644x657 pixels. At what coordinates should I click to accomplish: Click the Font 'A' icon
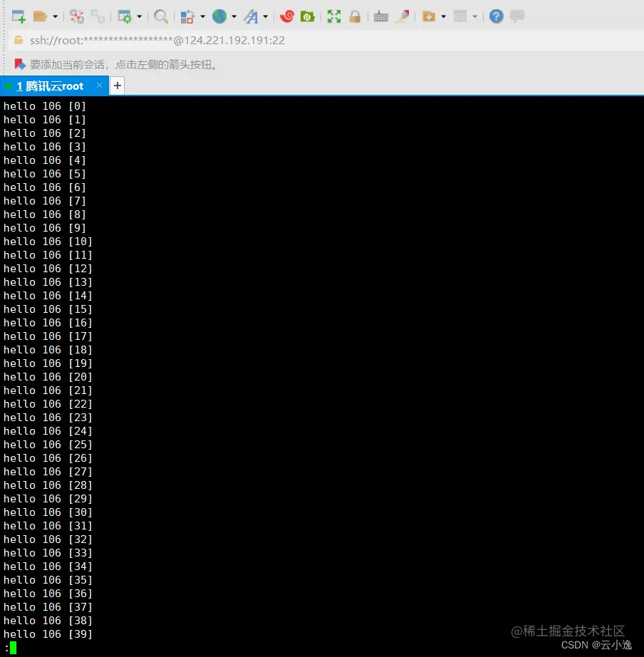251,17
